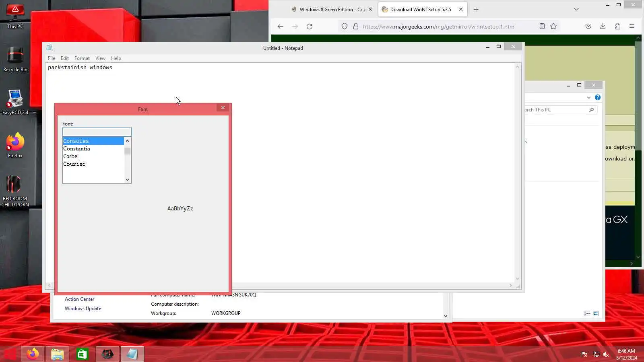
Task: Open File Explorer from the taskbar
Action: click(58, 354)
